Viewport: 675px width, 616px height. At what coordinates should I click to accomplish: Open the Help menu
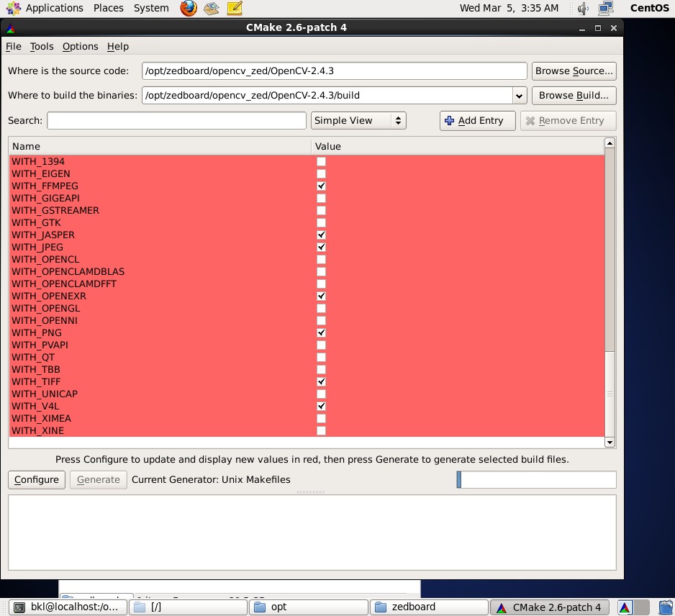pos(118,47)
